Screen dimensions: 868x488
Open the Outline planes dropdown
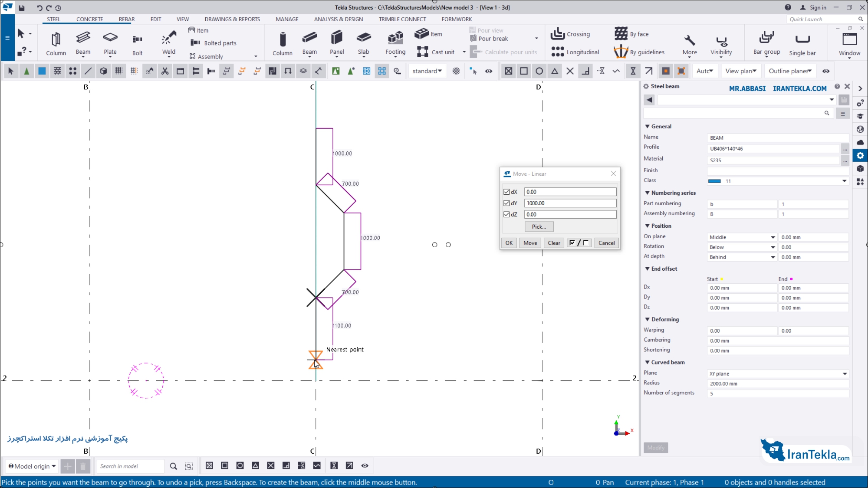tap(790, 71)
